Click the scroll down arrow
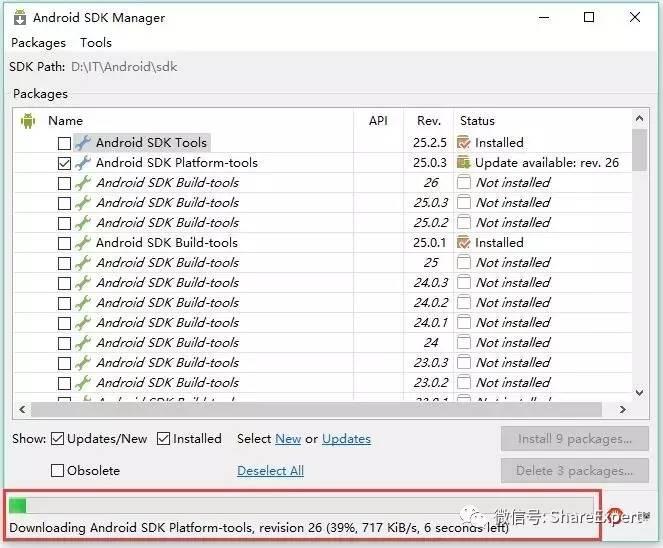663x548 pixels. pos(639,393)
